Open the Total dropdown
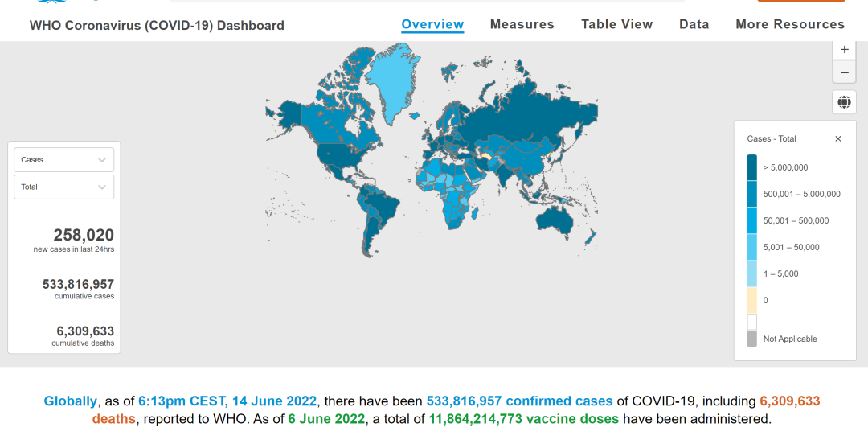This screenshot has height=440, width=868. [x=64, y=187]
